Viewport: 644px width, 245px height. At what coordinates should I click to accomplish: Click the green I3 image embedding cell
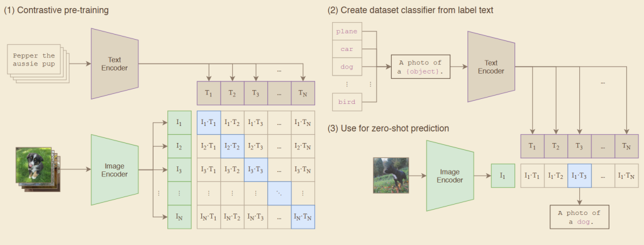179,170
